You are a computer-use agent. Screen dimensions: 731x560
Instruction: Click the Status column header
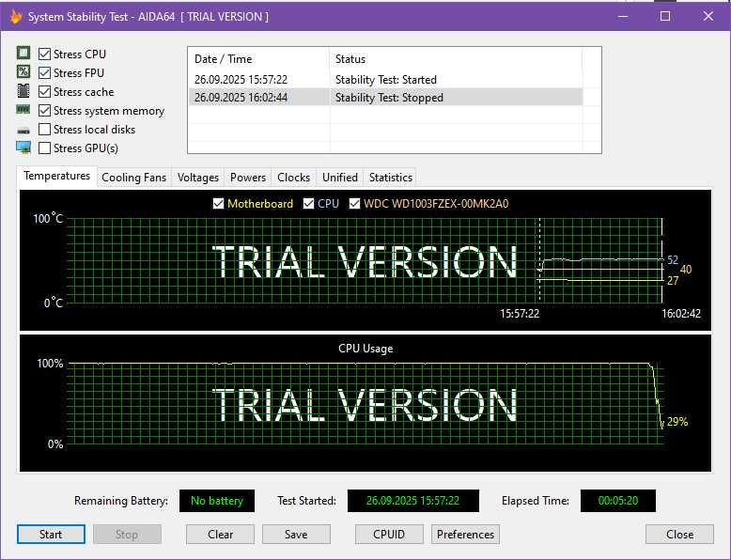(x=456, y=59)
